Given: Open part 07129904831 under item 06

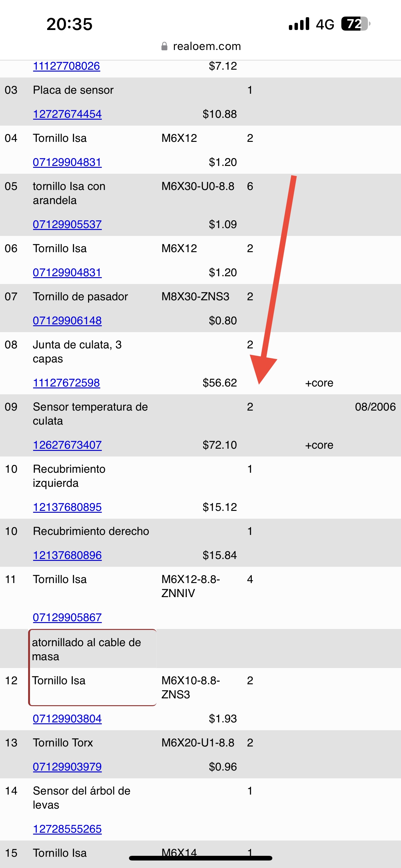Looking at the screenshot, I should 67,272.
